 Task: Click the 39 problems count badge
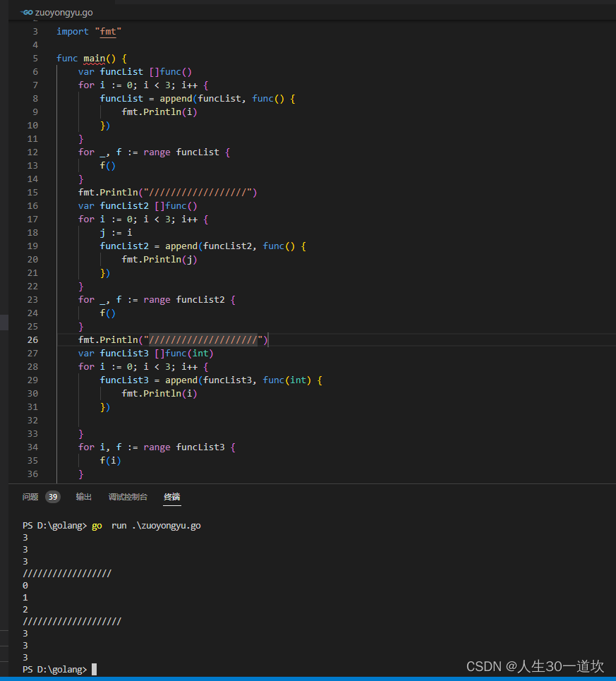pos(53,496)
